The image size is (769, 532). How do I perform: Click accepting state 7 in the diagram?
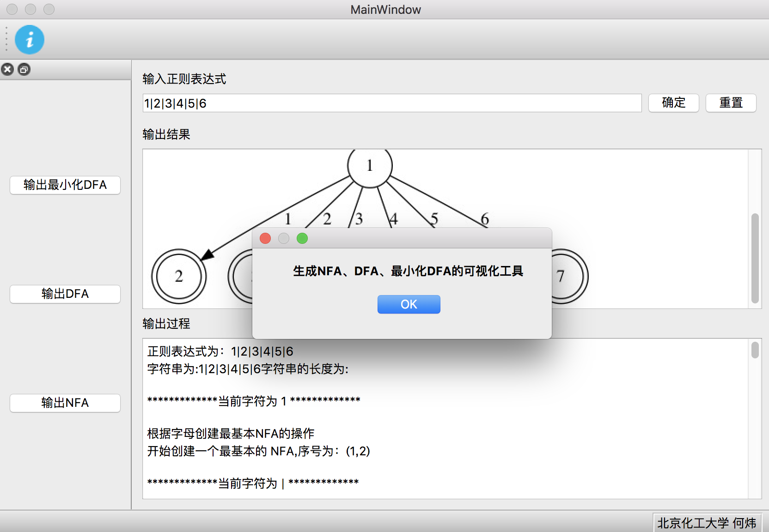click(561, 276)
